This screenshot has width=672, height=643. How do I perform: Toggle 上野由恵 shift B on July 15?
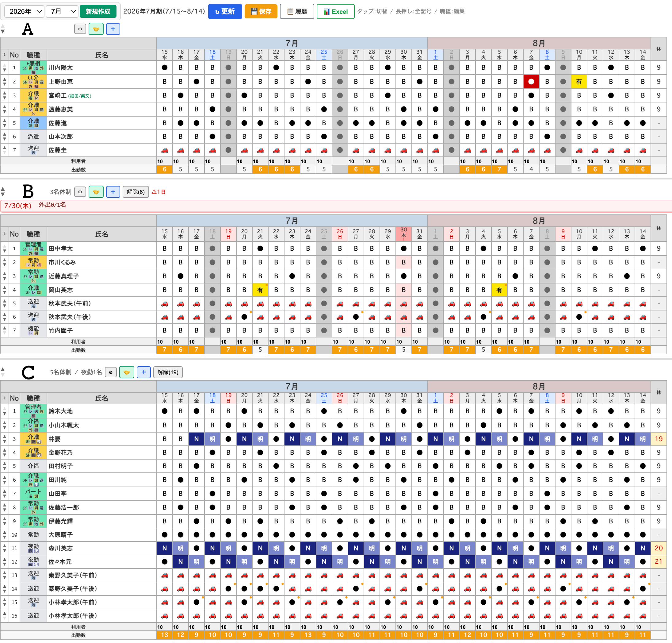(x=165, y=82)
